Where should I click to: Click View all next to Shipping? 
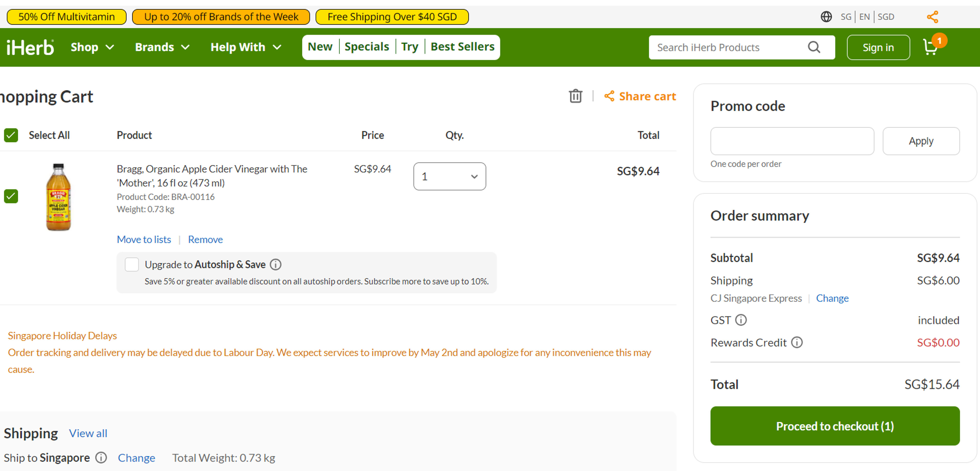(88, 433)
